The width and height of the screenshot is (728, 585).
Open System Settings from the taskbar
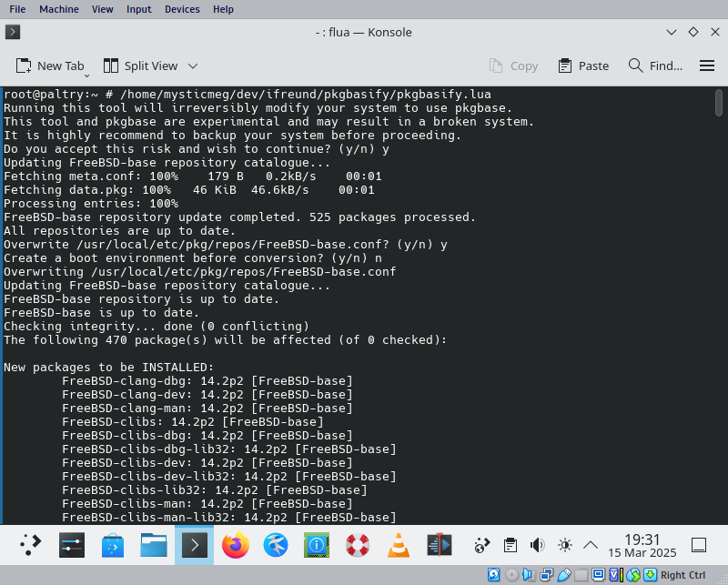pyautogui.click(x=72, y=545)
